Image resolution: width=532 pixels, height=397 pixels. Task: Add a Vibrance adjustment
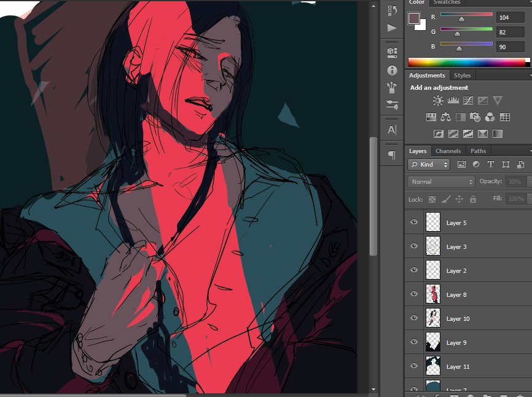tap(498, 100)
